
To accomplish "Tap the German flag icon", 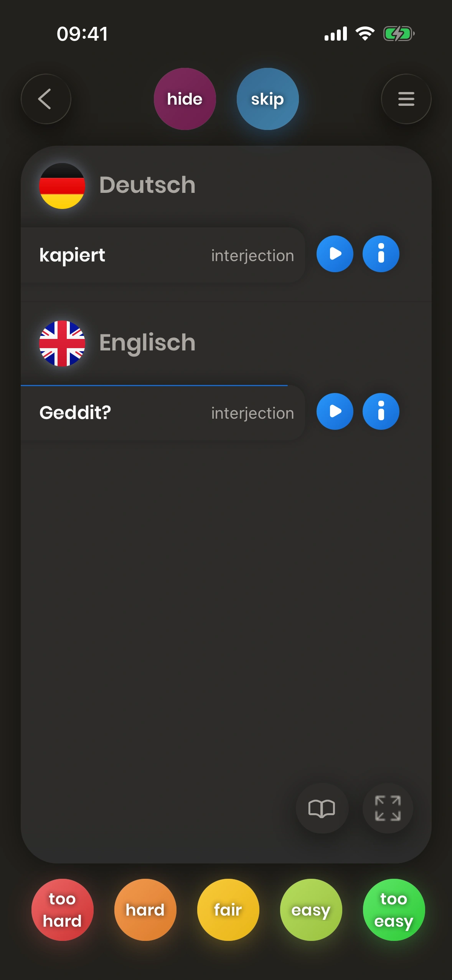I will (x=62, y=186).
